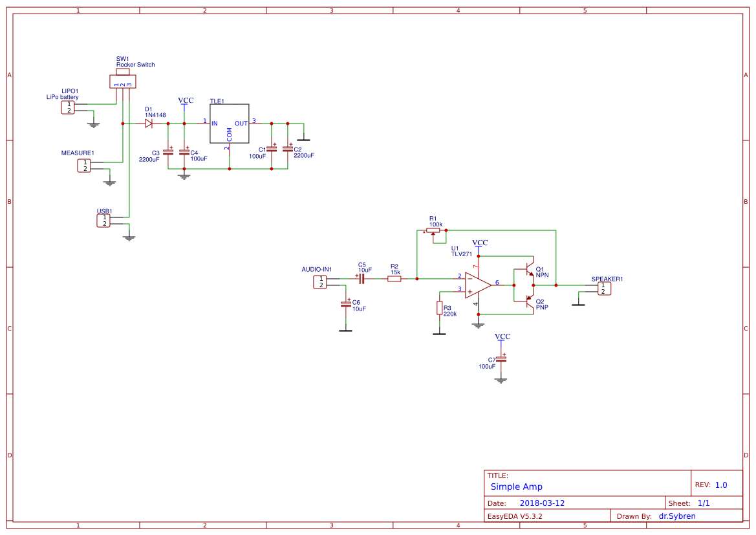Viewport: 756px width, 535px height.
Task: Select the '2200uF' value of C3
Action: click(149, 160)
